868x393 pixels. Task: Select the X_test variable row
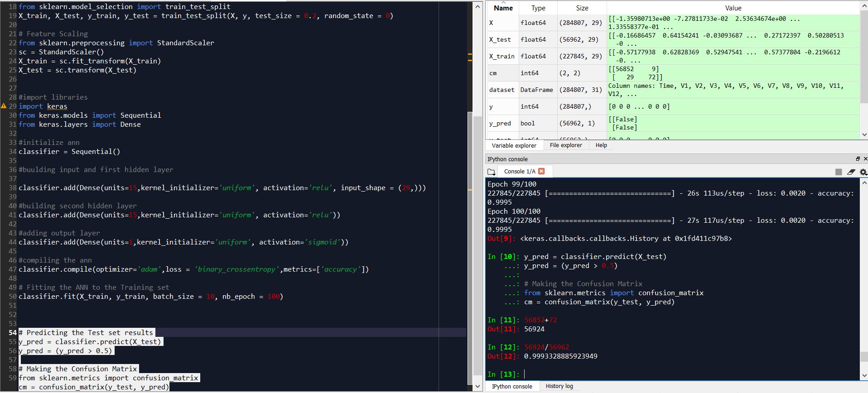coord(673,39)
